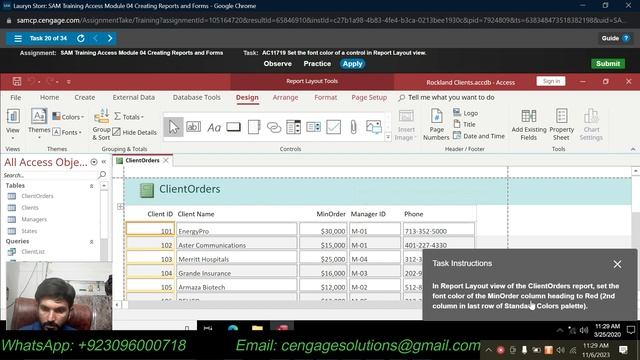640x360 pixels.
Task: Open the SAM task list hamburger menu
Action: (x=18, y=38)
